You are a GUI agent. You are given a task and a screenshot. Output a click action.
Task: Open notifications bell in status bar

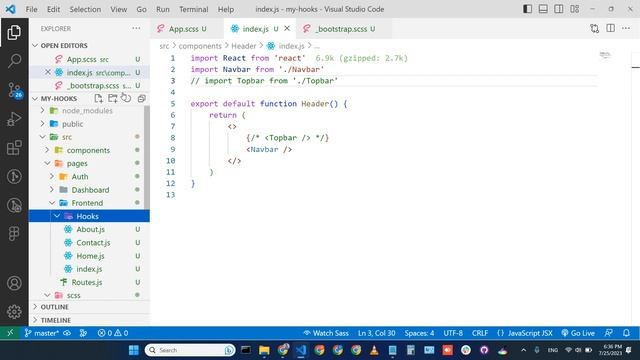pos(626,333)
